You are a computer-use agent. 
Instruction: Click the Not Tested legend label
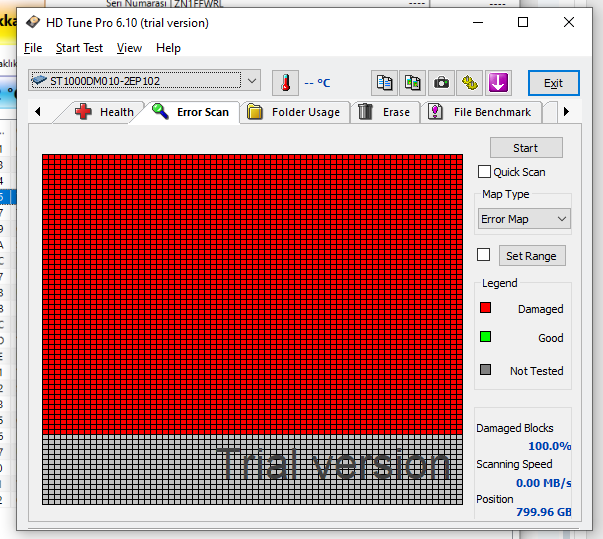536,371
